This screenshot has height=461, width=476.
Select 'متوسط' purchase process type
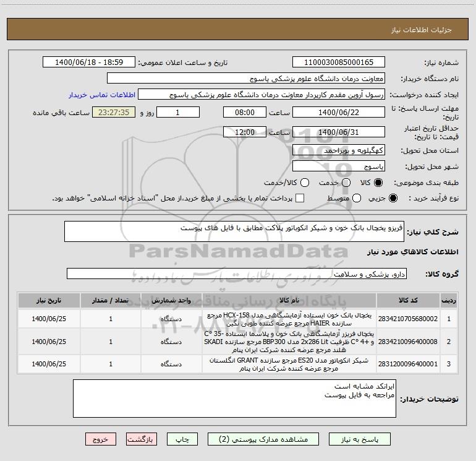point(346,198)
